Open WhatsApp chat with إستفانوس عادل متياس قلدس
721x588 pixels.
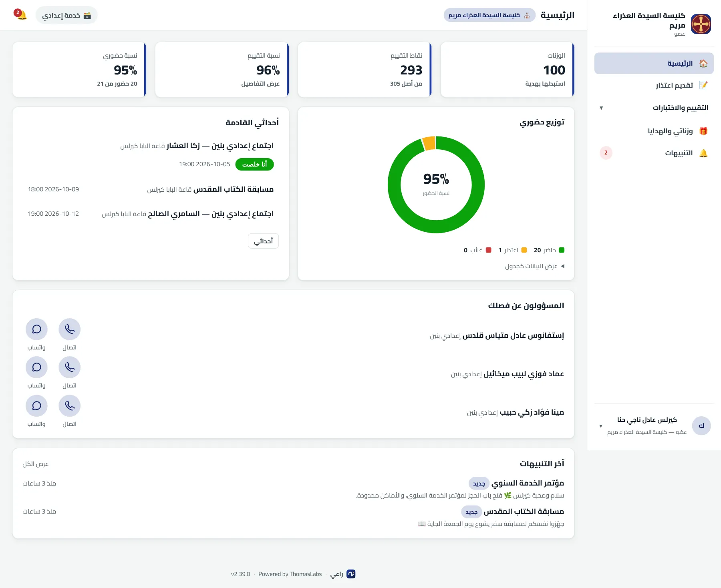click(x=36, y=329)
